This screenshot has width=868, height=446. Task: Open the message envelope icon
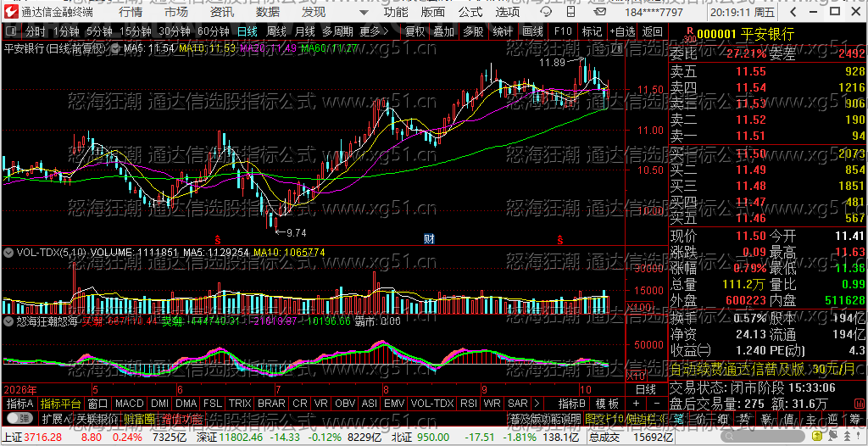(599, 12)
